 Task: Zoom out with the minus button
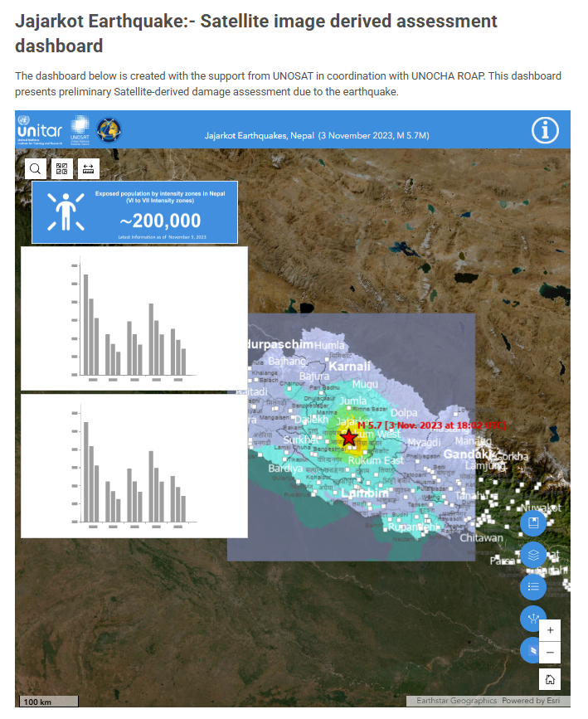[x=550, y=652]
